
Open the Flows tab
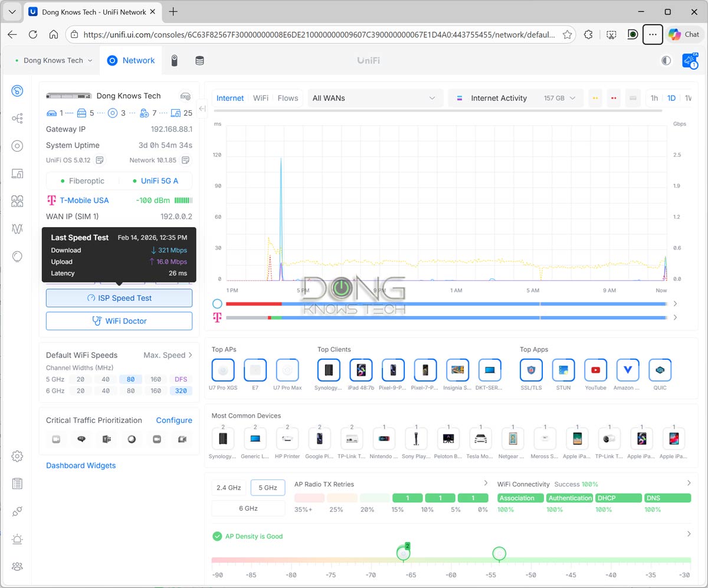(287, 98)
